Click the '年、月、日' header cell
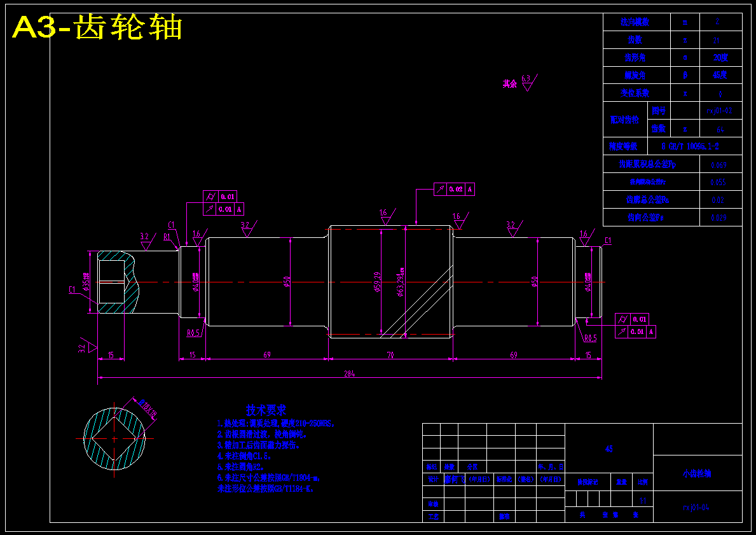The image size is (756, 535). click(551, 467)
